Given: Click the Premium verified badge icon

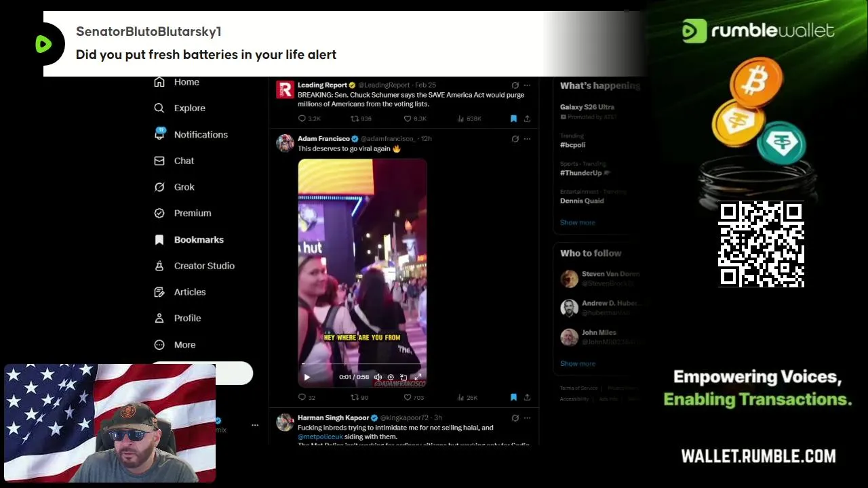Looking at the screenshot, I should pyautogui.click(x=159, y=213).
